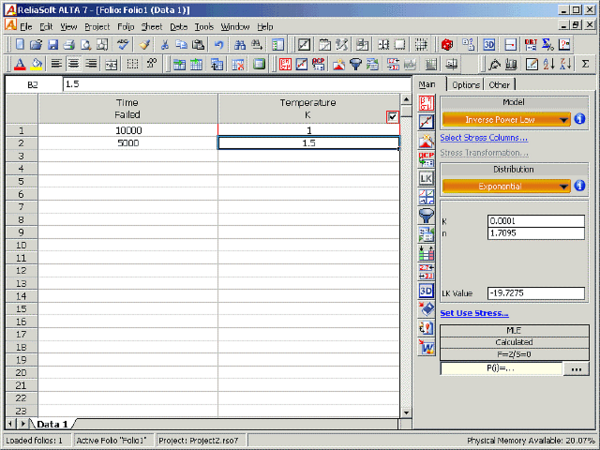600x450 pixels.
Task: Click the 3D plot icon in side toolbar
Action: 426,290
